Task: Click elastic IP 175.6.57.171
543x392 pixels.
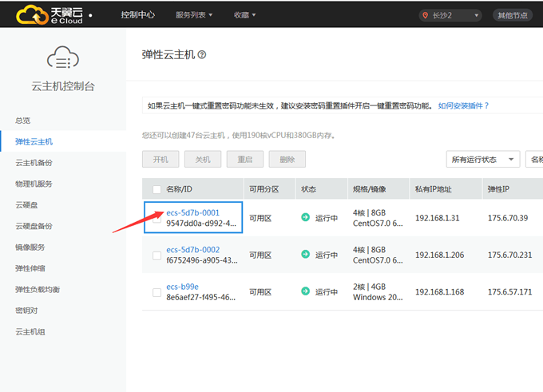Action: [x=510, y=292]
